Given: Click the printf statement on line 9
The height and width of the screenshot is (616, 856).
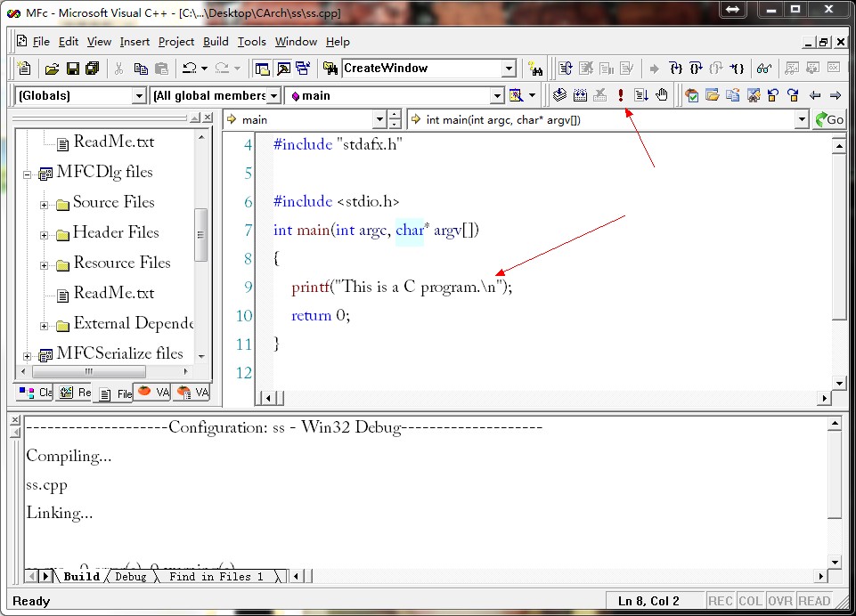Looking at the screenshot, I should [402, 287].
